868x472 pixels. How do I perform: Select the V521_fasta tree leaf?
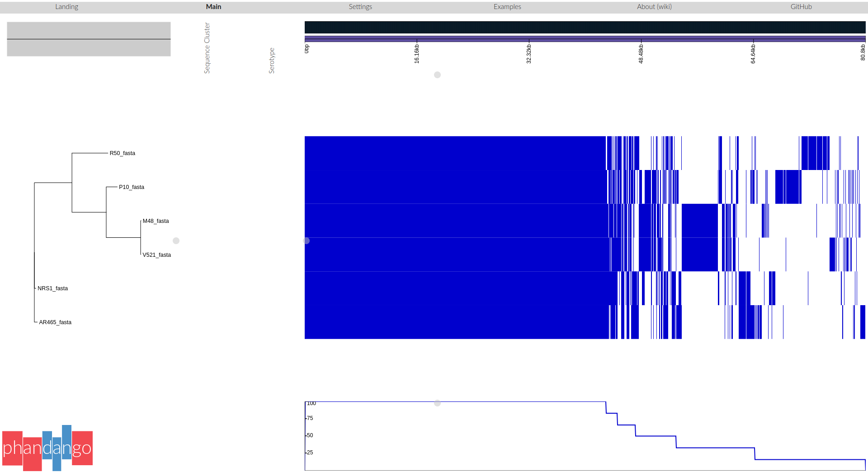point(156,255)
